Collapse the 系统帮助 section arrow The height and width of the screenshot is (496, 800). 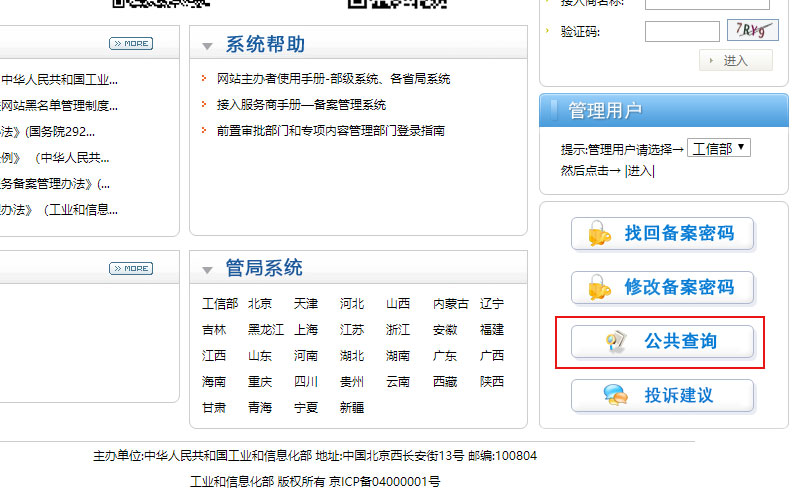207,46
